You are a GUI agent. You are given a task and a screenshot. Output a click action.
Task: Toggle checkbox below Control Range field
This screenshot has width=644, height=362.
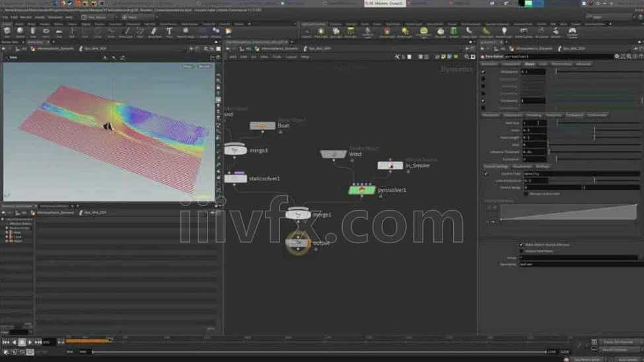pos(526,194)
